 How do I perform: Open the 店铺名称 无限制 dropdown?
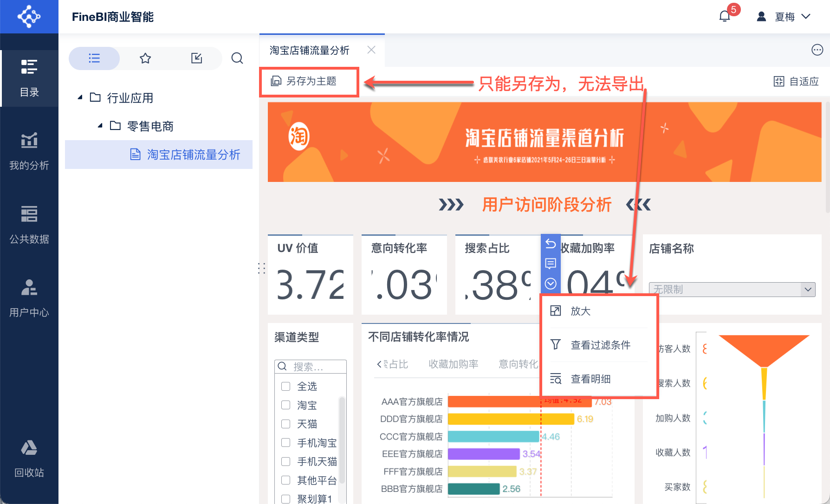pyautogui.click(x=732, y=290)
